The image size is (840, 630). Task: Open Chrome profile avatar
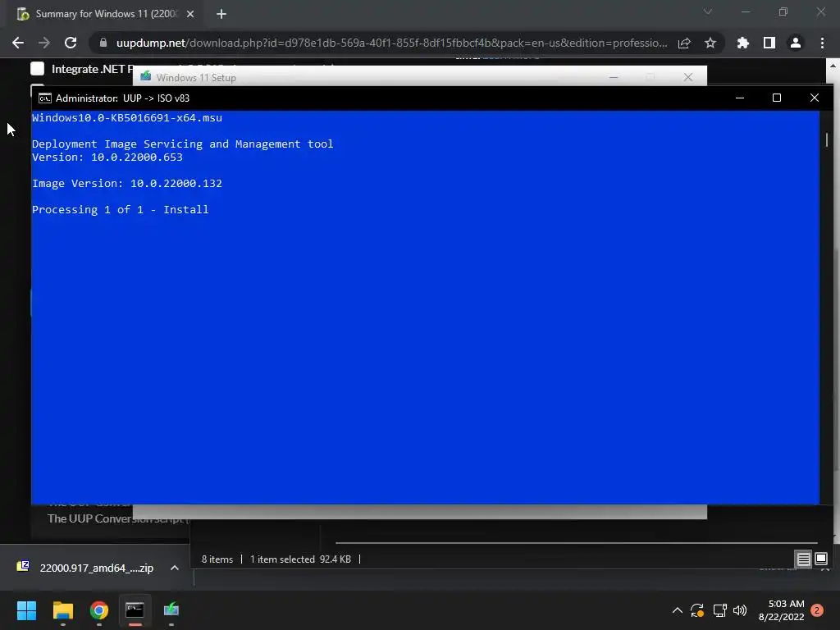(x=796, y=43)
